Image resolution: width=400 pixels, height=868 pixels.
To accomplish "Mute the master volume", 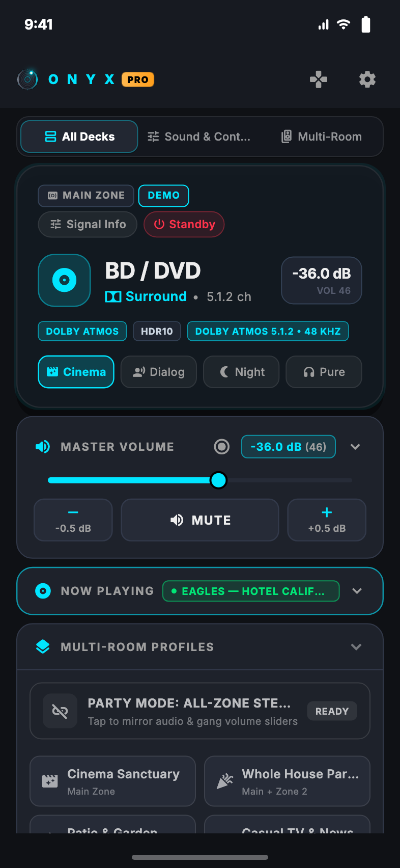I will tap(200, 520).
